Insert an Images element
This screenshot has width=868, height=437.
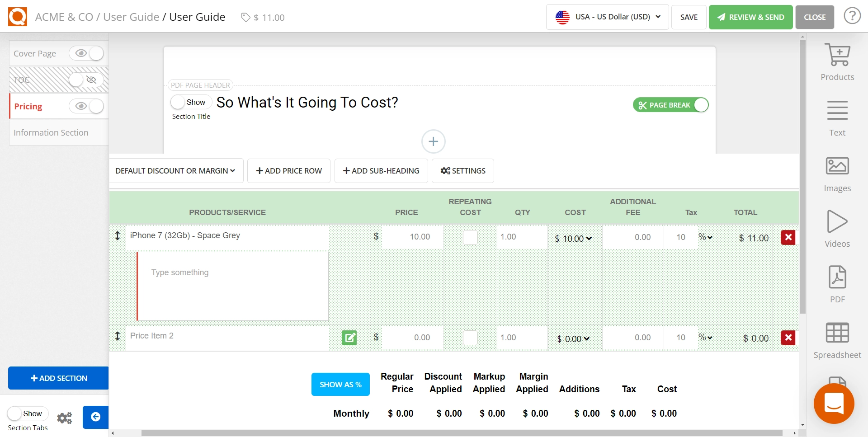tap(837, 174)
